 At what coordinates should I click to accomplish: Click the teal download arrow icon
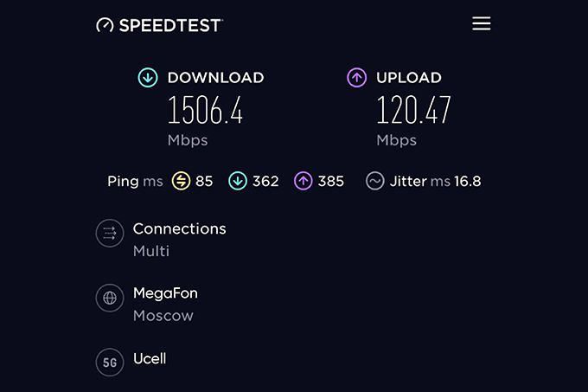click(148, 78)
